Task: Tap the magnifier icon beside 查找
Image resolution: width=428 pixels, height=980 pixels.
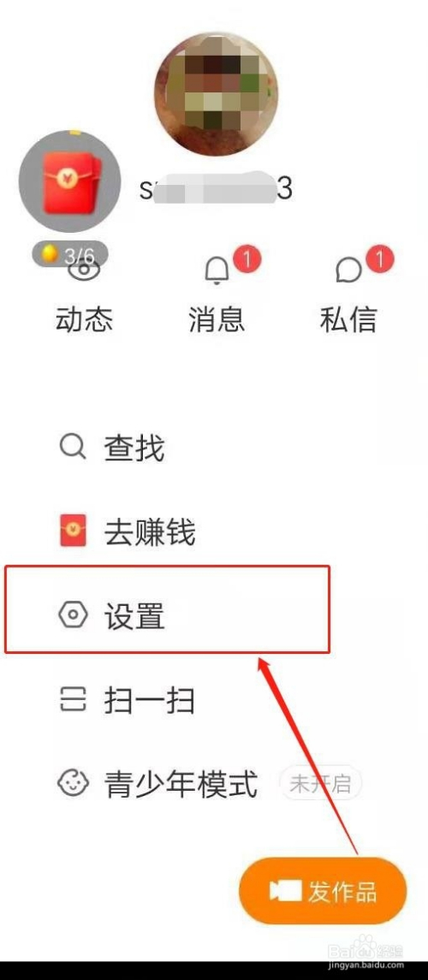Action: [73, 448]
